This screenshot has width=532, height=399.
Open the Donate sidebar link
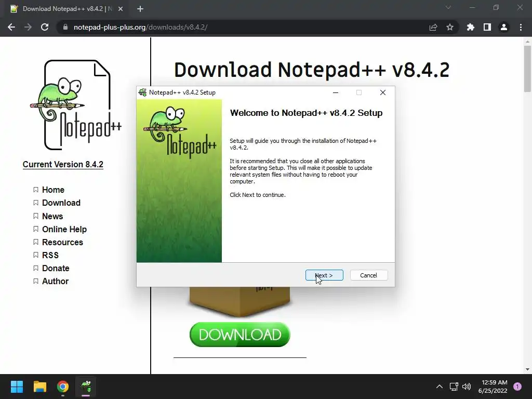55,268
